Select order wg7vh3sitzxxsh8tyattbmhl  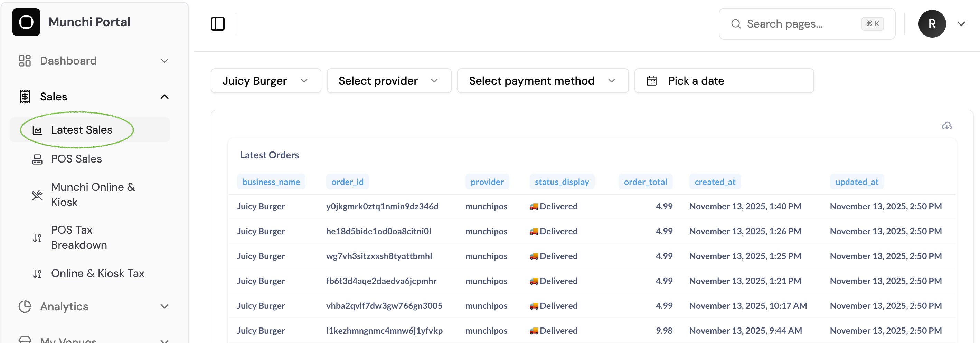pyautogui.click(x=379, y=256)
